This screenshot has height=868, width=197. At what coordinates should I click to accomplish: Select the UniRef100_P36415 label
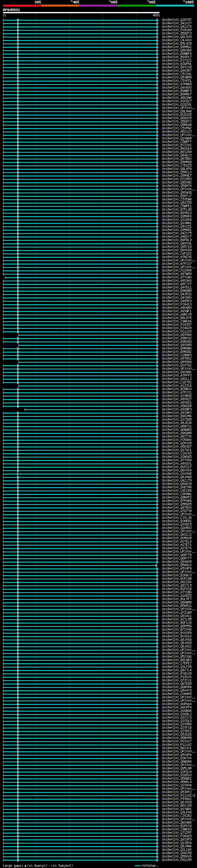176,836
